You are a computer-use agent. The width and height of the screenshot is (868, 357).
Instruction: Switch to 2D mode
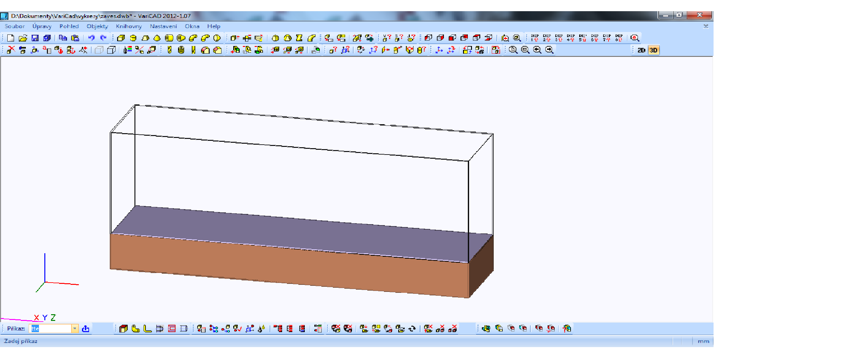pos(641,50)
